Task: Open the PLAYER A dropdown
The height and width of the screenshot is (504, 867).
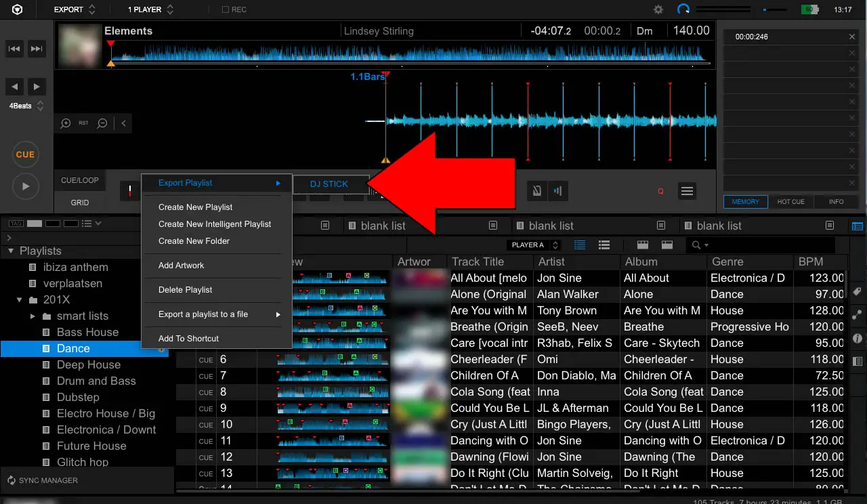Action: (534, 245)
